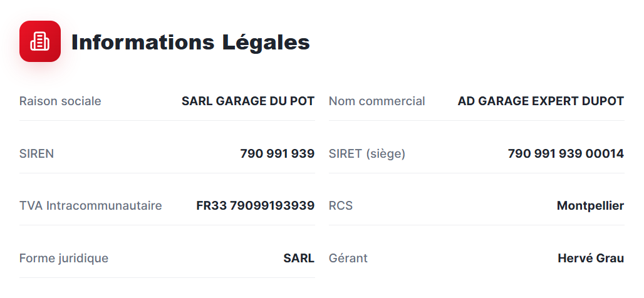Click the "Raison sociale" label
Image resolution: width=644 pixels, height=298 pixels.
60,101
